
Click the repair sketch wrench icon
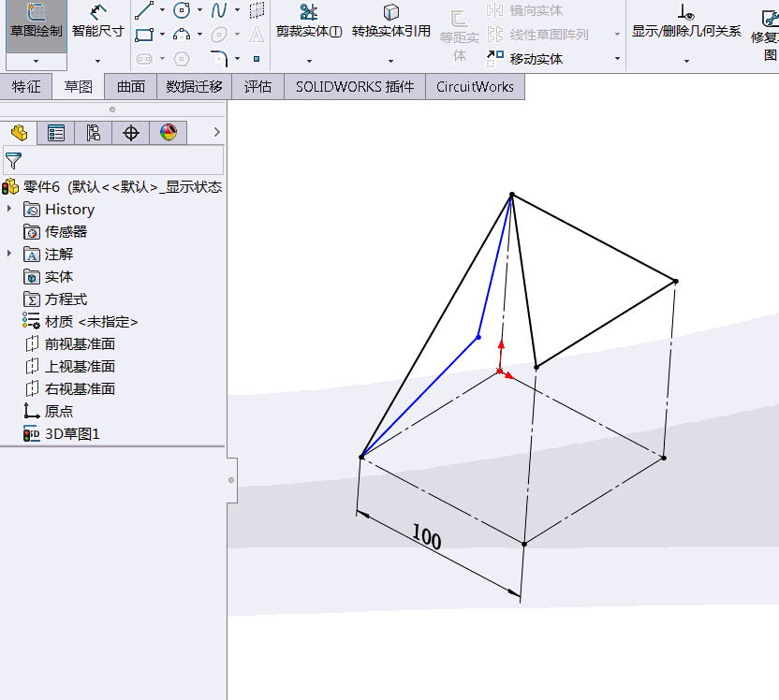coord(770,18)
